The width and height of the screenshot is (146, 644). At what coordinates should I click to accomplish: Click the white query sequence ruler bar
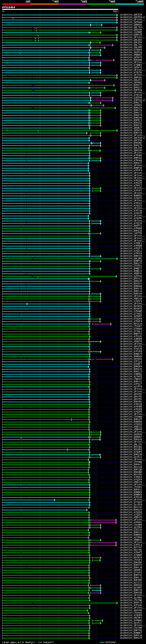tap(60, 9)
